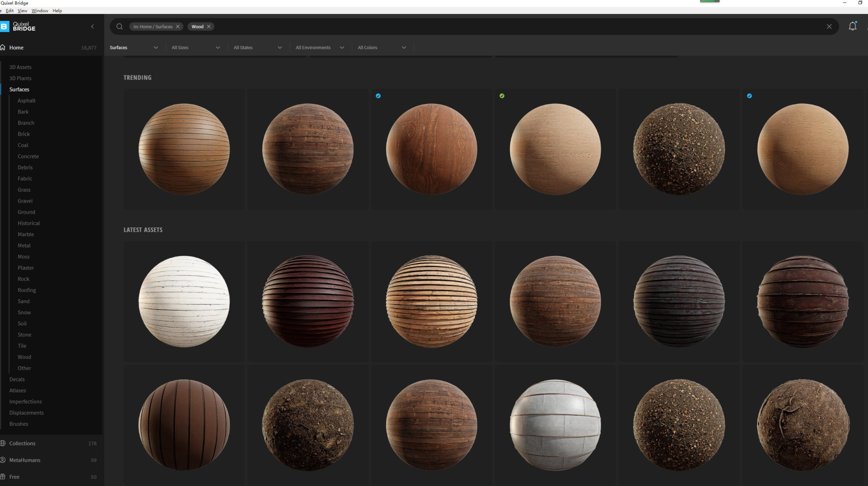The image size is (868, 486).
Task: Go to the Collections section
Action: click(x=23, y=443)
